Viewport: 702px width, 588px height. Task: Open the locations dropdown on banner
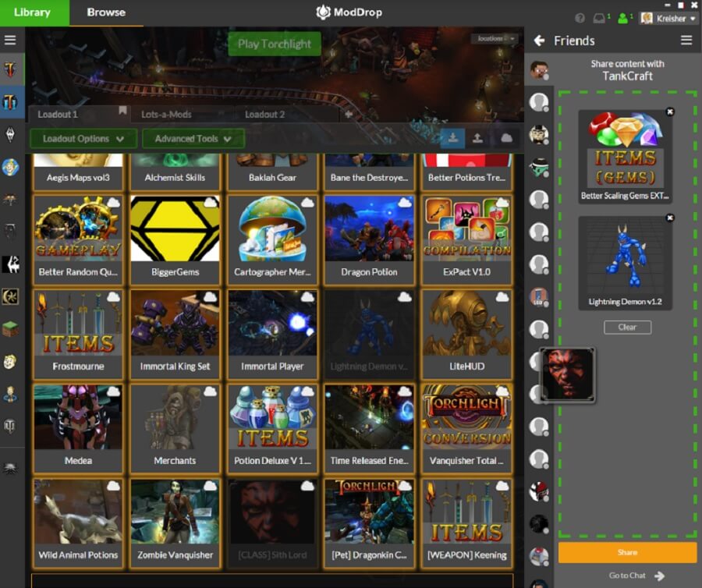pos(495,39)
